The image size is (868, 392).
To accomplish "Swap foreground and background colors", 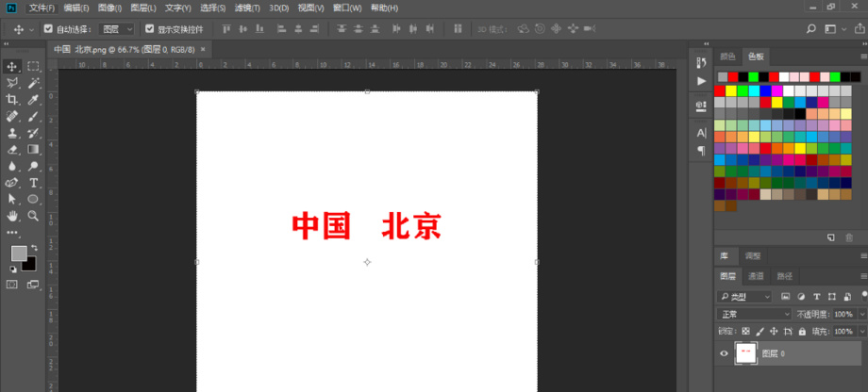I will [34, 248].
